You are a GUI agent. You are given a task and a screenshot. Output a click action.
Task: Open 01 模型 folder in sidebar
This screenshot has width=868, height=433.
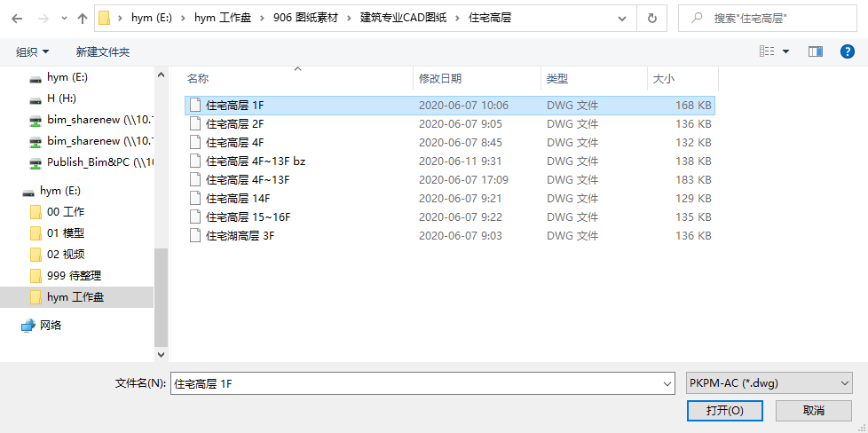coord(66,233)
